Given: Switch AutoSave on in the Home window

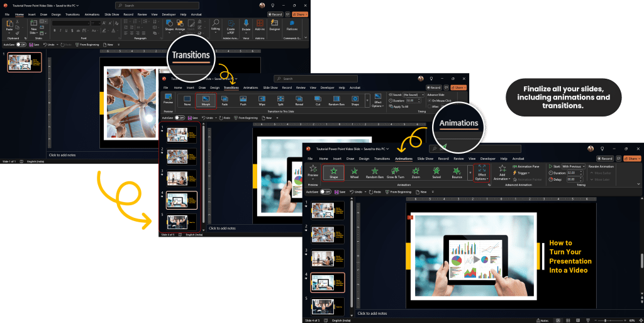Looking at the screenshot, I should tap(21, 45).
